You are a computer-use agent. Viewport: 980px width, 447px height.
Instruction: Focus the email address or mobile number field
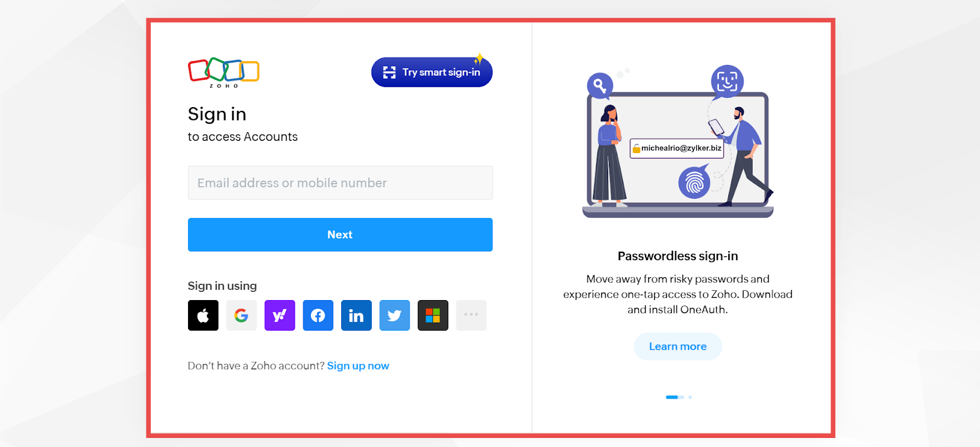tap(340, 182)
